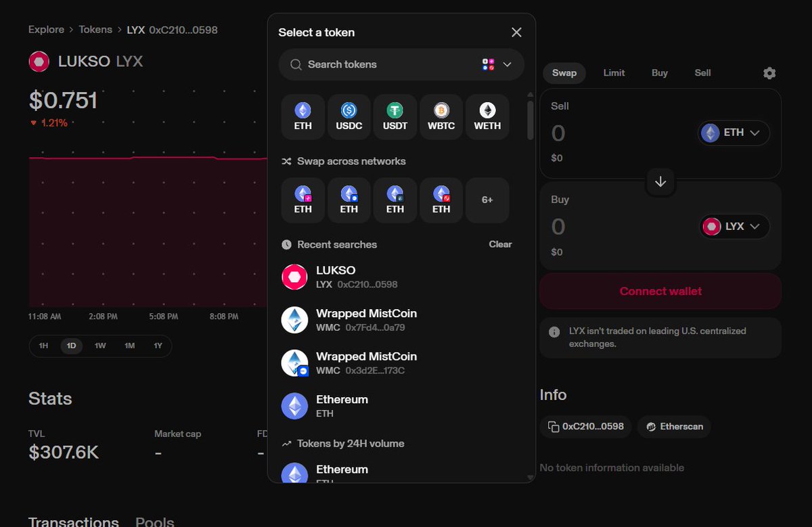The image size is (812, 527).
Task: Choose the USDT quick-select chip
Action: pos(395,117)
